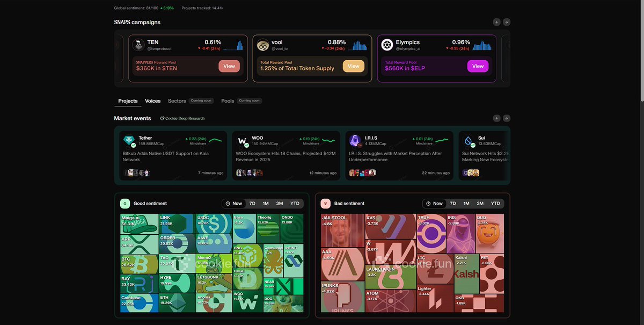Select 1M range in Bad sentiment
Viewport: 644px width, 325px height.
[466, 204]
